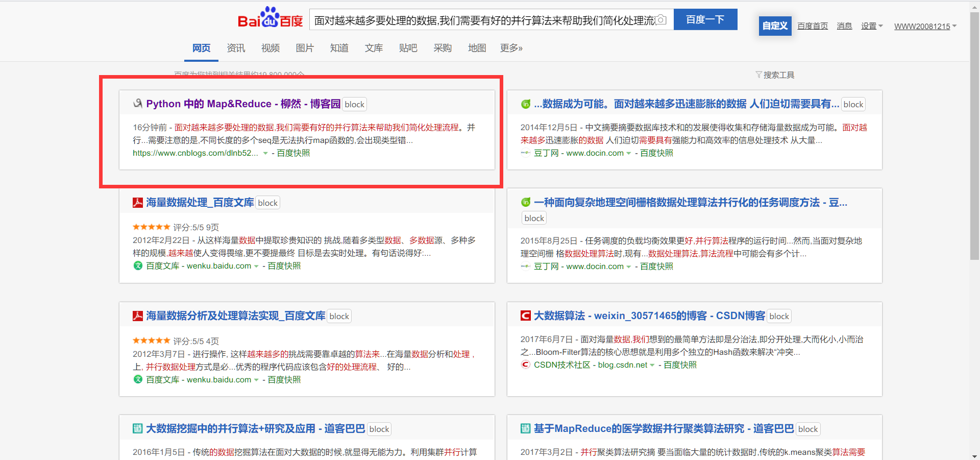Viewport: 980px width, 460px height.
Task: Open dropdown arrow after docin.com in 数据成为可能 result
Action: [629, 153]
